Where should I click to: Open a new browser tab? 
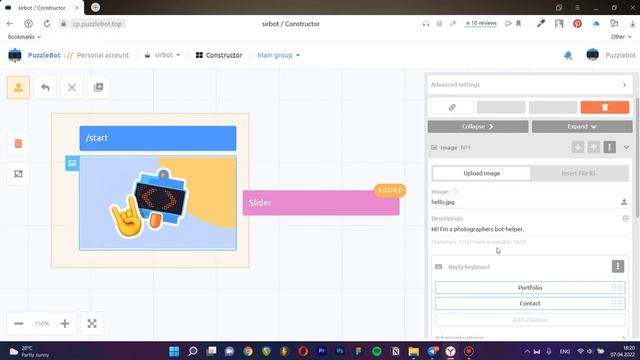[96, 7]
